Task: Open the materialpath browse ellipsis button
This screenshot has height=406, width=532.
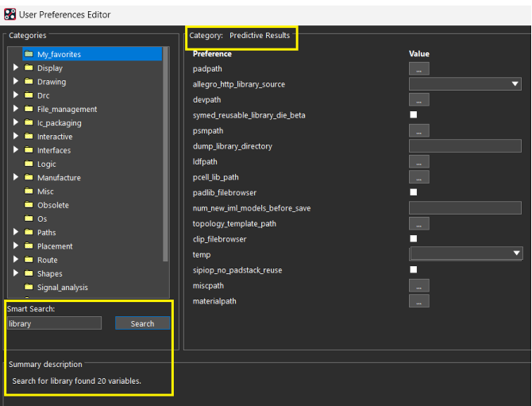Action: click(419, 301)
